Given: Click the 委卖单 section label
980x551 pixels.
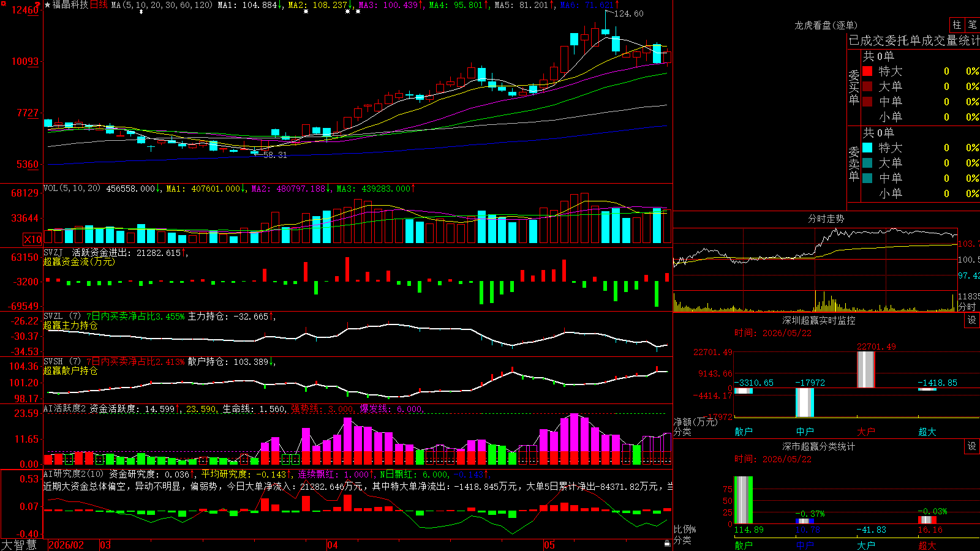Looking at the screenshot, I should click(x=854, y=163).
